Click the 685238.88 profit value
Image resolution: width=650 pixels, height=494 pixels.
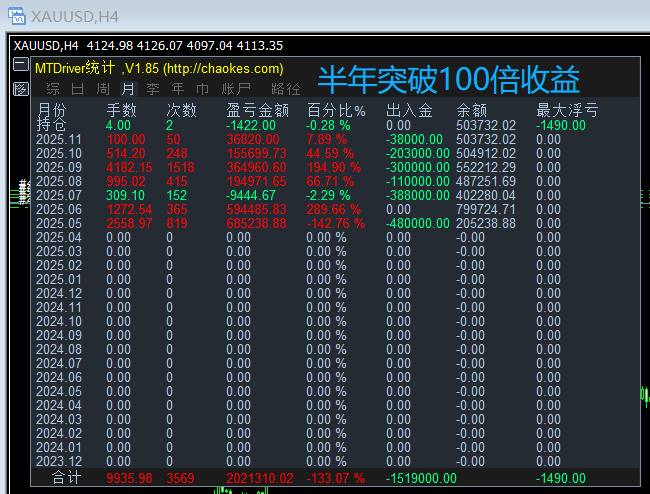tap(256, 223)
